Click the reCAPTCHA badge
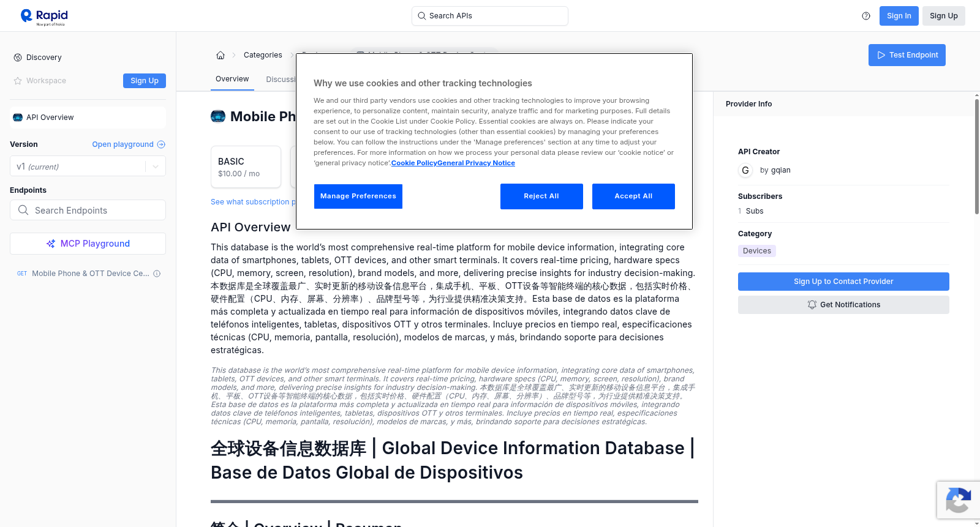The image size is (980, 527). coord(958,500)
